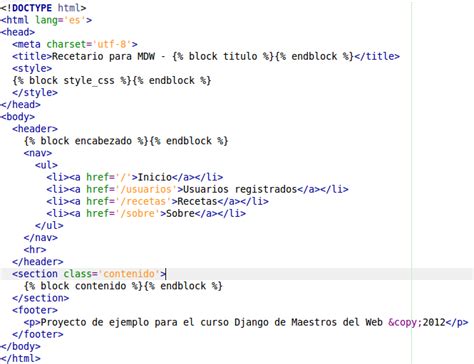
Task: Click the closing </header> tag
Action: pos(38,262)
